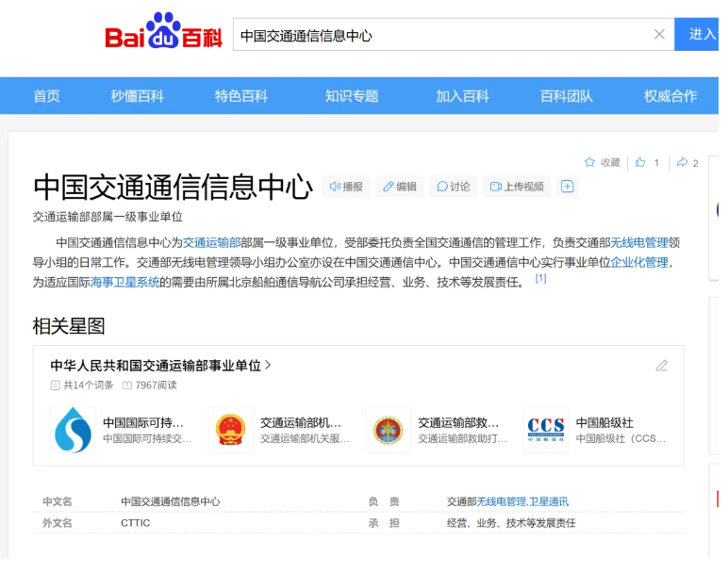728x574 pixels.
Task: Open the 特色百科 nav tab
Action: coord(241,96)
